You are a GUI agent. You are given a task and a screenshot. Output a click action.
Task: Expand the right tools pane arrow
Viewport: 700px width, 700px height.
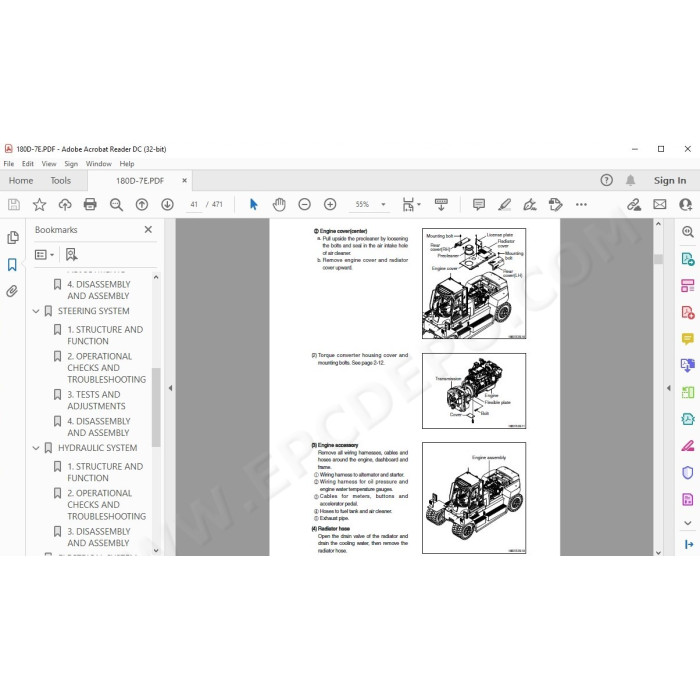click(669, 388)
